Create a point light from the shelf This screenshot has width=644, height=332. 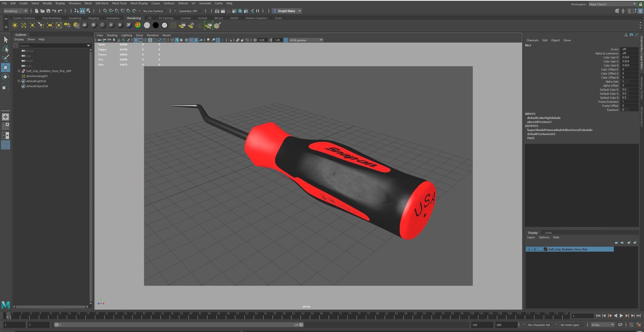32,25
